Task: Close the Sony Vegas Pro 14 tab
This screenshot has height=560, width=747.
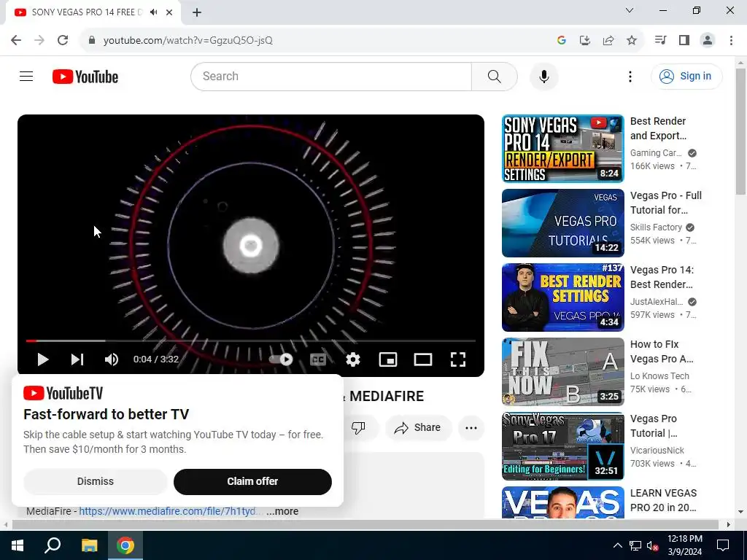Action: (x=169, y=12)
